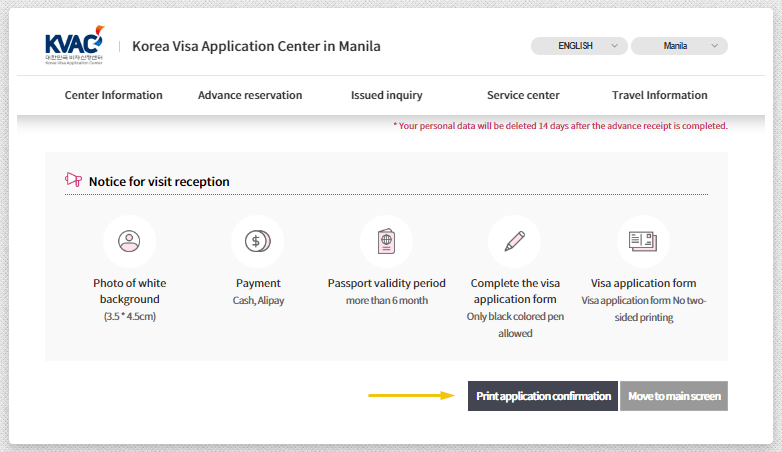Click the Passport validity period label
This screenshot has width=782, height=452.
(x=386, y=283)
